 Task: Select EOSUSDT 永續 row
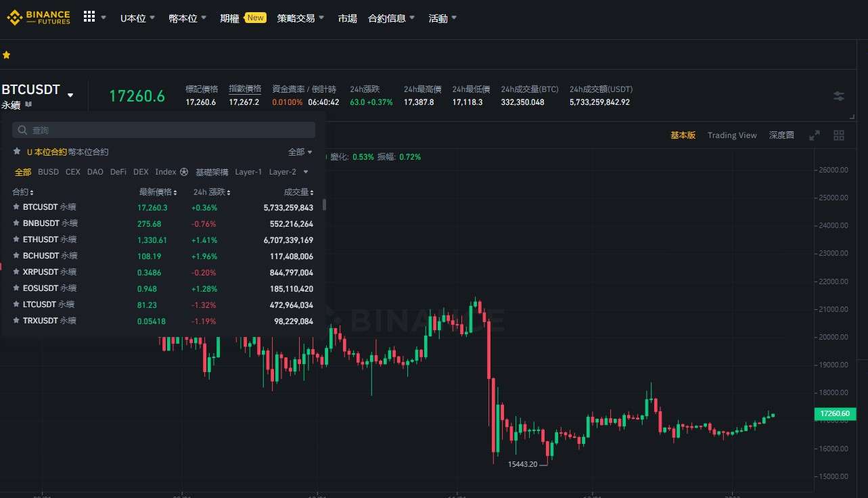[x=163, y=288]
